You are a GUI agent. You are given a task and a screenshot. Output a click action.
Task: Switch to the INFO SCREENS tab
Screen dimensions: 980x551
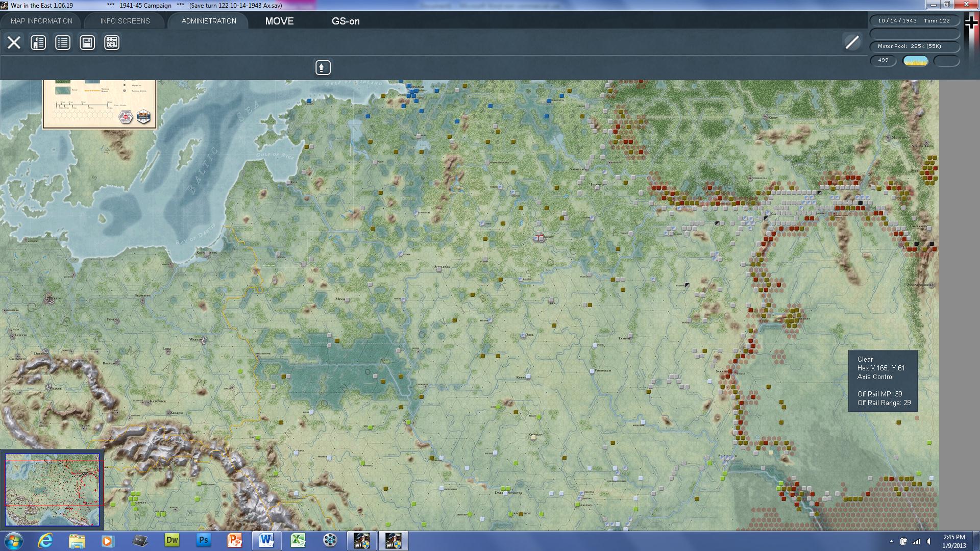click(125, 21)
